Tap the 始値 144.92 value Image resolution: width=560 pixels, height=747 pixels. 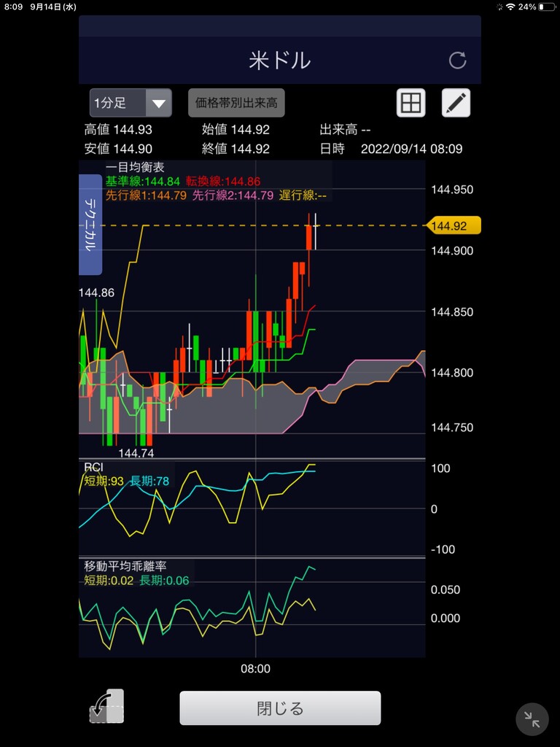236,130
